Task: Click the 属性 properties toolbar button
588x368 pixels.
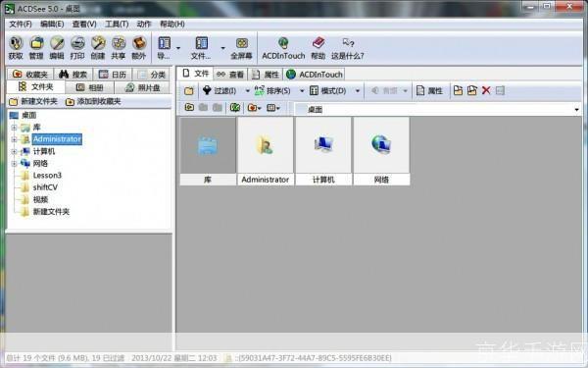Action: [x=430, y=90]
